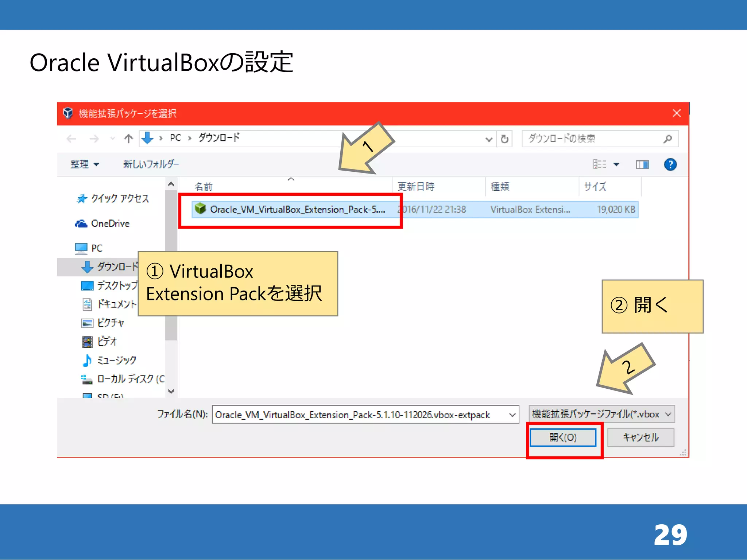Select ピクチャ in the navigation tree
The width and height of the screenshot is (747, 560).
point(111,323)
